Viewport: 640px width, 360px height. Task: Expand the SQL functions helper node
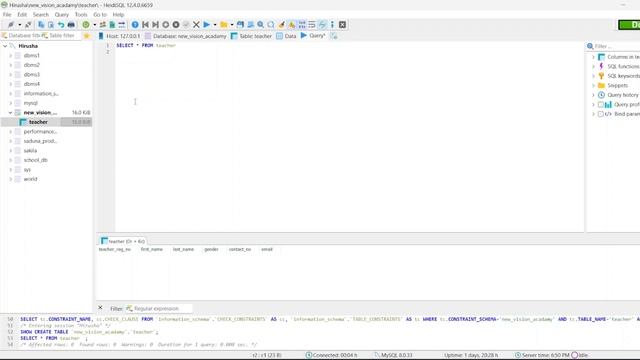[x=593, y=67]
